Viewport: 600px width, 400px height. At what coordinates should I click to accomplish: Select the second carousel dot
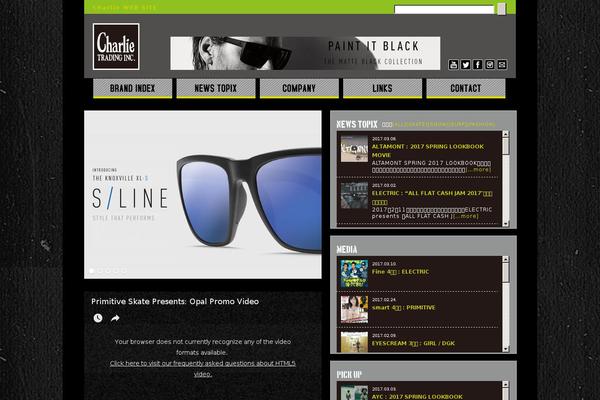click(100, 271)
